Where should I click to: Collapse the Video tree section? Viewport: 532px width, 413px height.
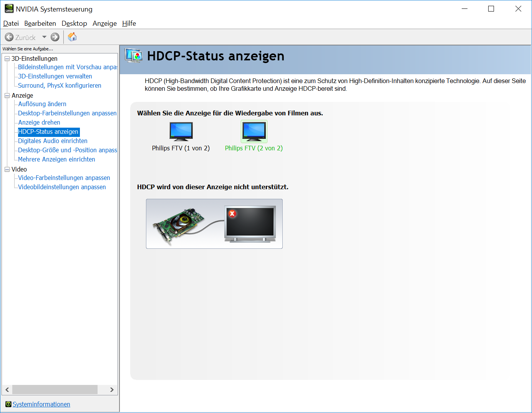point(7,169)
